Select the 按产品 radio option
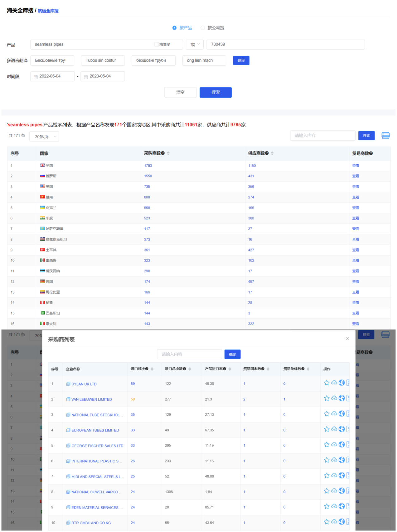The image size is (397, 532). tap(174, 28)
